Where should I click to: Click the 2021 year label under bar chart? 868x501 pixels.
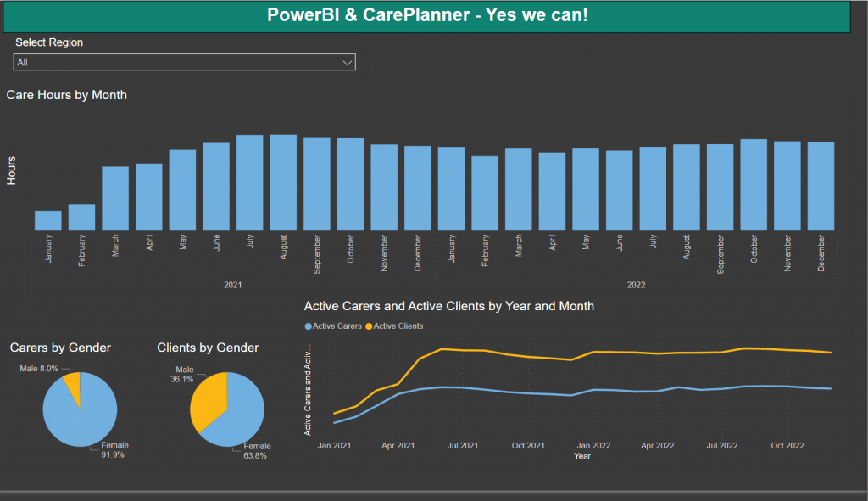pos(232,285)
